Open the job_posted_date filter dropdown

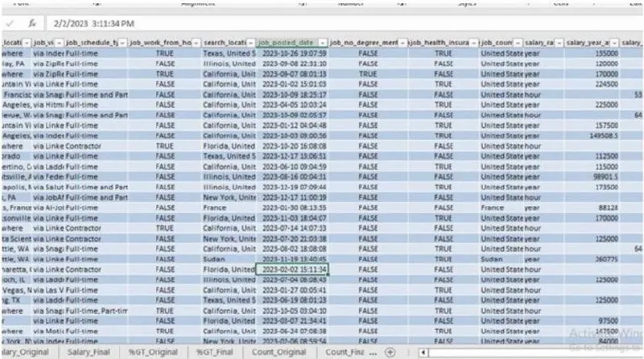[x=323, y=43]
